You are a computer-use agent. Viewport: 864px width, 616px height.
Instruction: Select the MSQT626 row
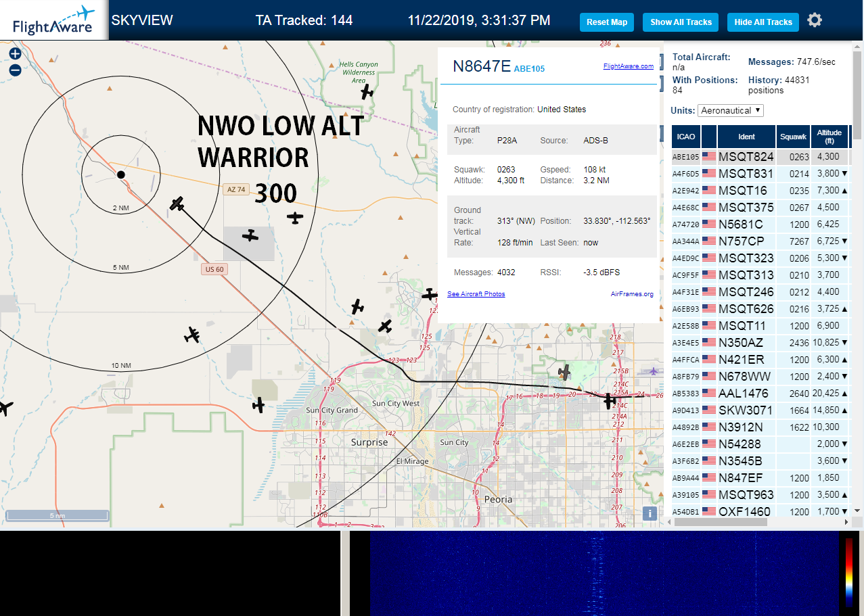click(760, 308)
